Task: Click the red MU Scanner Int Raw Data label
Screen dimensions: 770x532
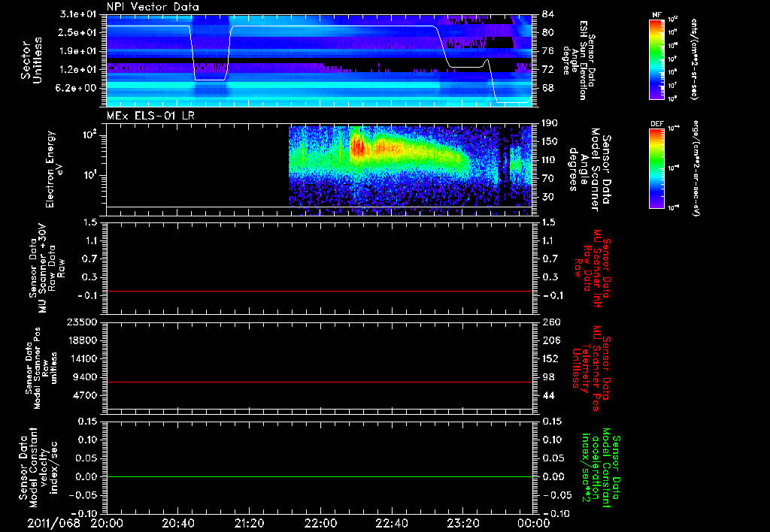Action: [592, 268]
